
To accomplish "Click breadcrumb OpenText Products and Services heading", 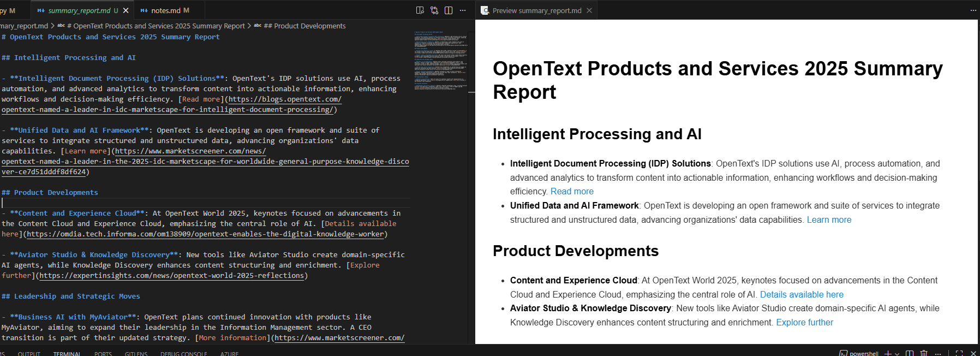I will (156, 26).
